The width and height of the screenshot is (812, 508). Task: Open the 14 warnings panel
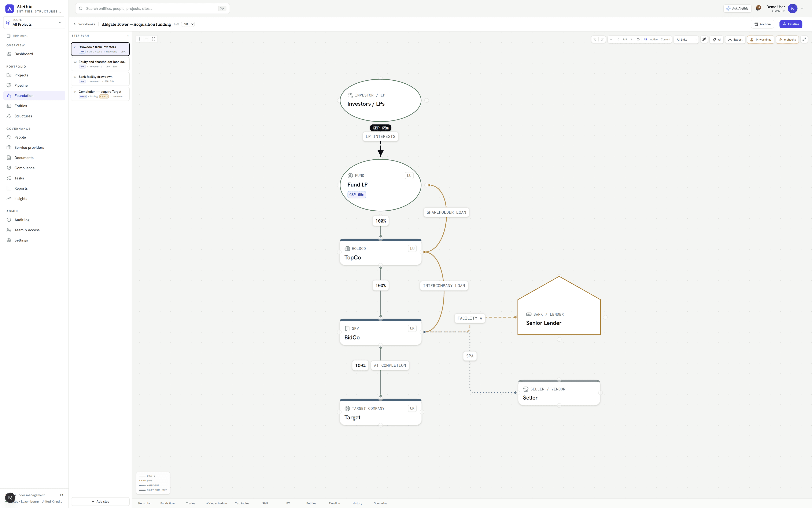761,40
